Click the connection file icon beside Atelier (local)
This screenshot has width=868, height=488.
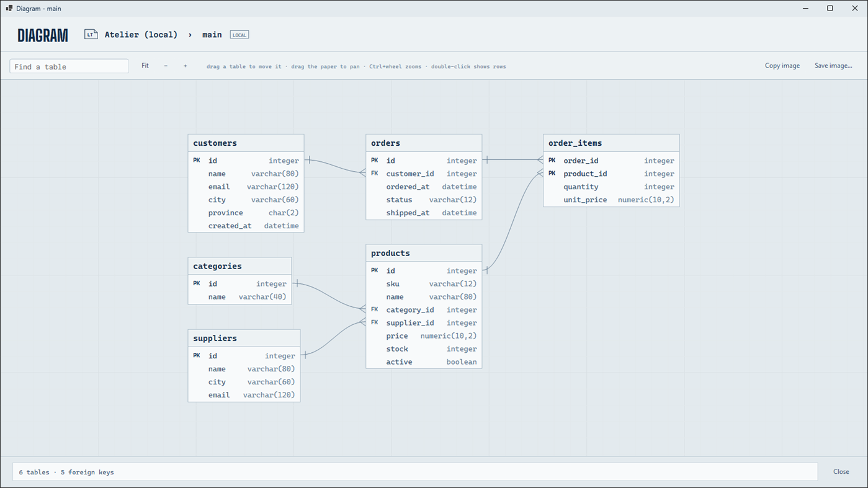[91, 35]
